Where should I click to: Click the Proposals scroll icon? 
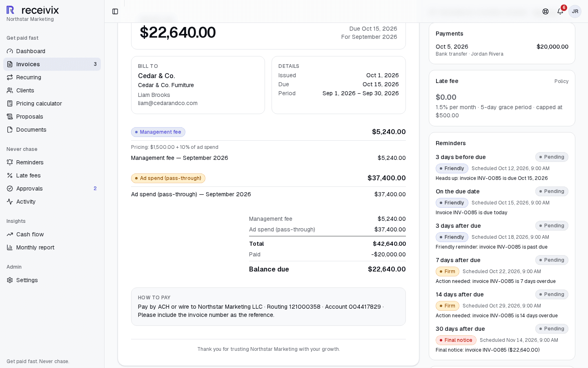(x=10, y=117)
